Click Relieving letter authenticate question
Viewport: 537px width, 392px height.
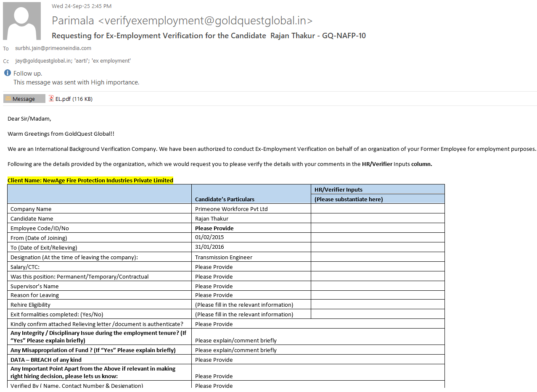pyautogui.click(x=97, y=324)
